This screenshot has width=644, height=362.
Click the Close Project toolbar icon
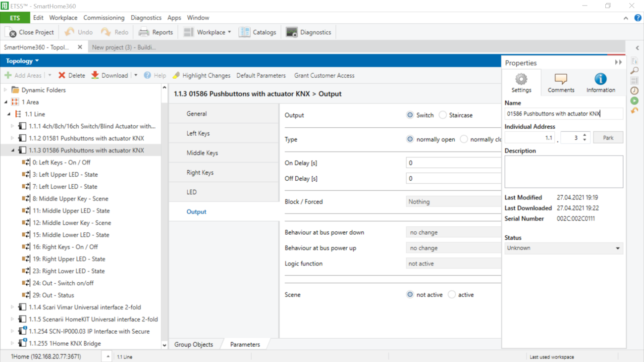pos(11,32)
